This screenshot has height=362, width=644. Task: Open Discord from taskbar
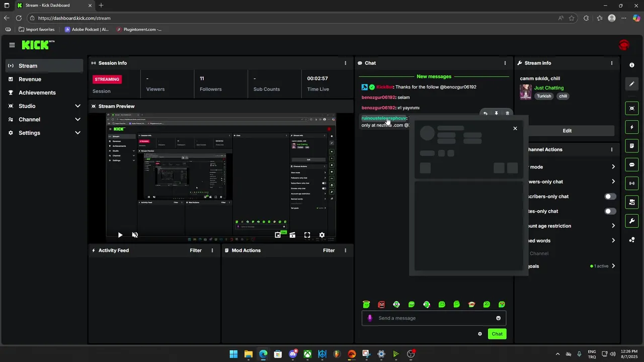point(293,354)
